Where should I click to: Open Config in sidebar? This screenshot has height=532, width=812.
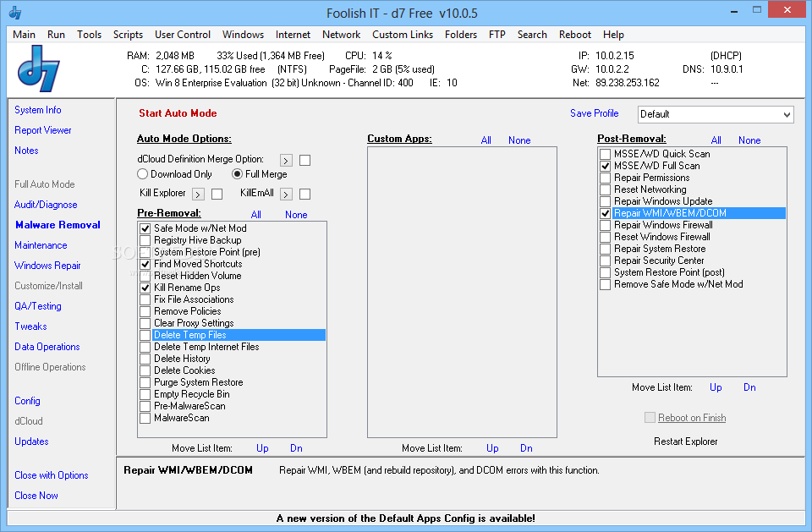coord(27,401)
